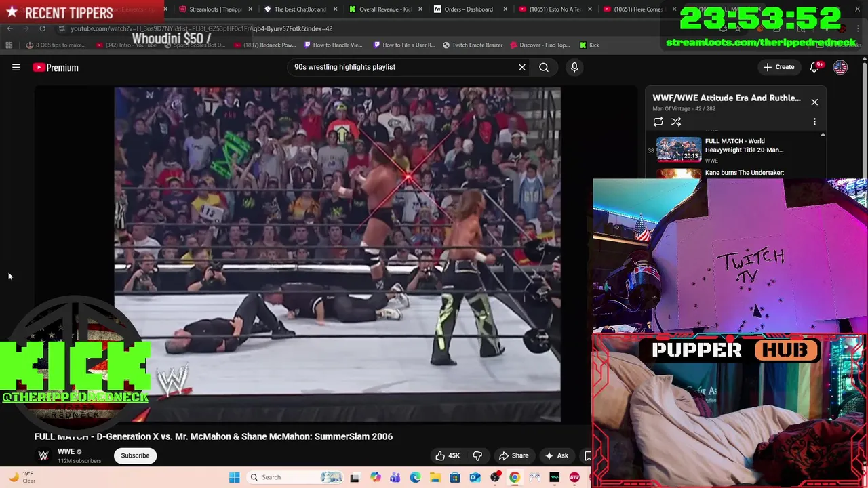Image resolution: width=868 pixels, height=488 pixels.
Task: Open the WWE channel avatar
Action: tap(43, 455)
